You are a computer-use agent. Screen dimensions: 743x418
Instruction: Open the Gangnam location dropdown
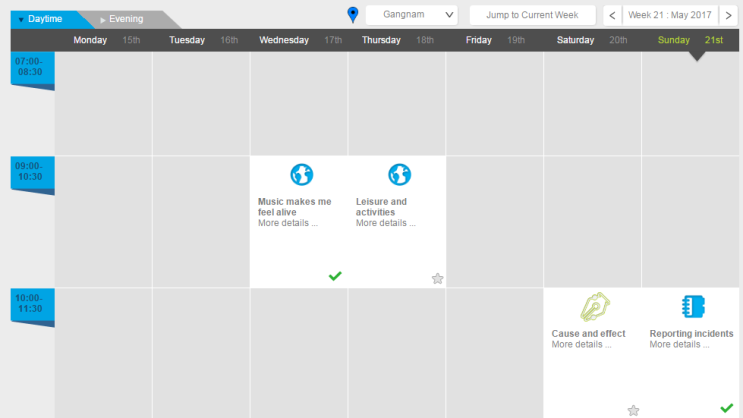tap(411, 15)
